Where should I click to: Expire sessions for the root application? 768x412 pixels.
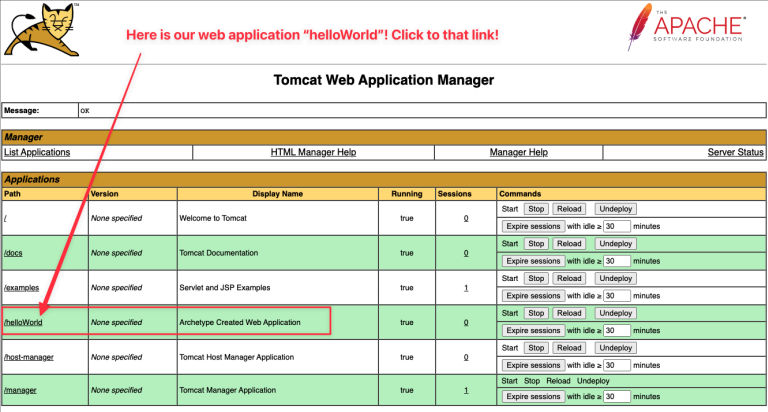tap(533, 226)
